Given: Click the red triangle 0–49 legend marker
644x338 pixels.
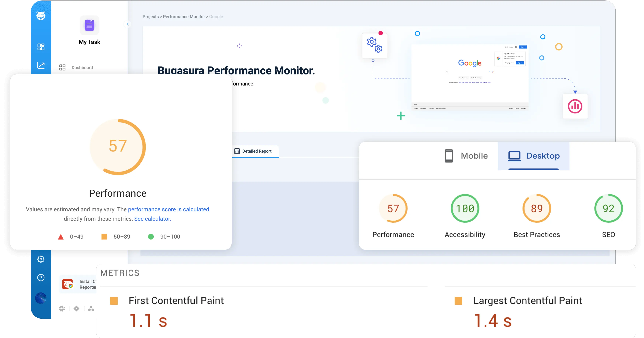Looking at the screenshot, I should [61, 237].
